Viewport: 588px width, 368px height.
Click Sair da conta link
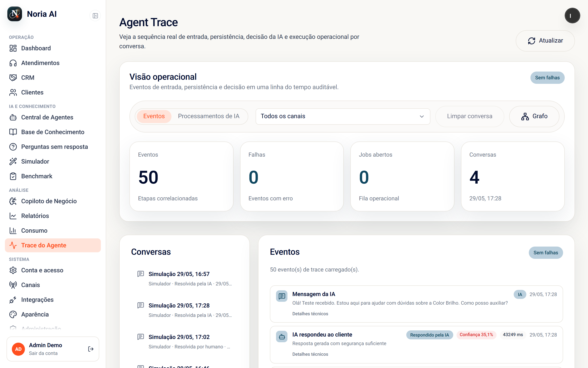coord(43,353)
